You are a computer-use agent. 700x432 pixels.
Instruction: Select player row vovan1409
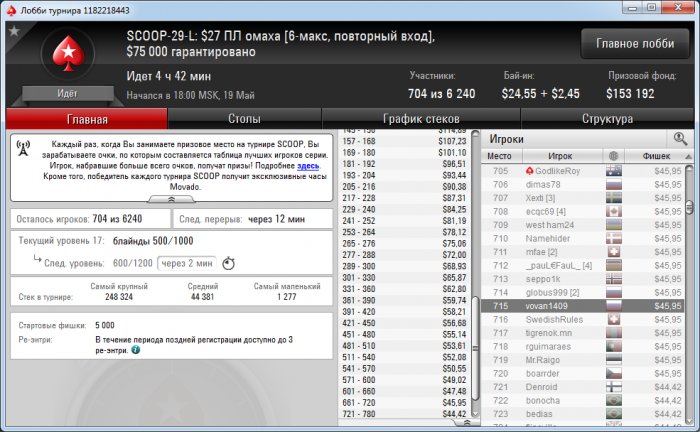coord(583,306)
